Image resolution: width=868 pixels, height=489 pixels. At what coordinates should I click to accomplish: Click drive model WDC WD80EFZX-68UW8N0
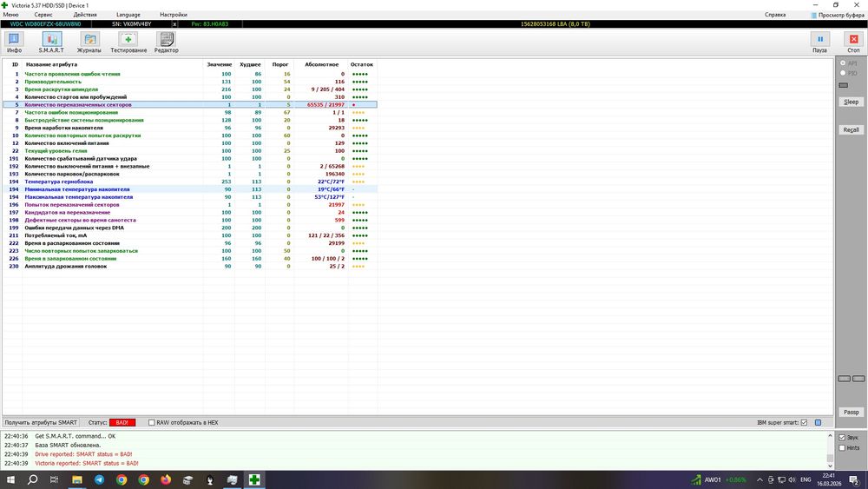[x=45, y=24]
